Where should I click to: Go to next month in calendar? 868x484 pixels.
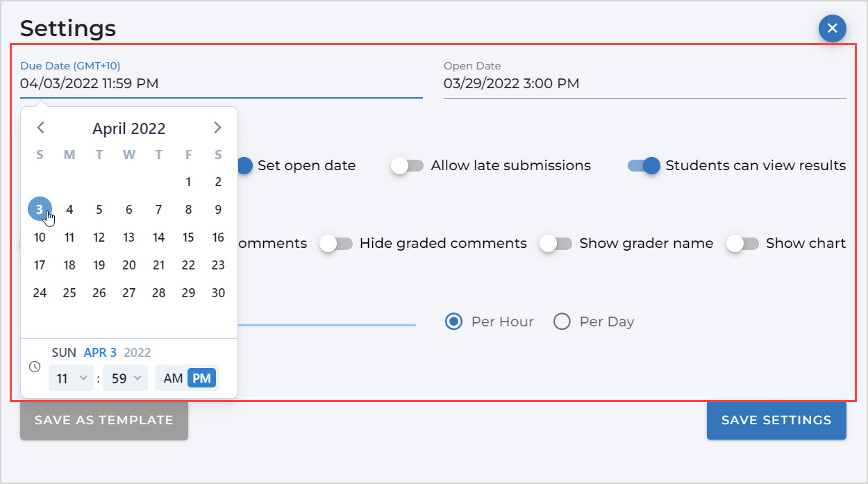click(x=217, y=128)
